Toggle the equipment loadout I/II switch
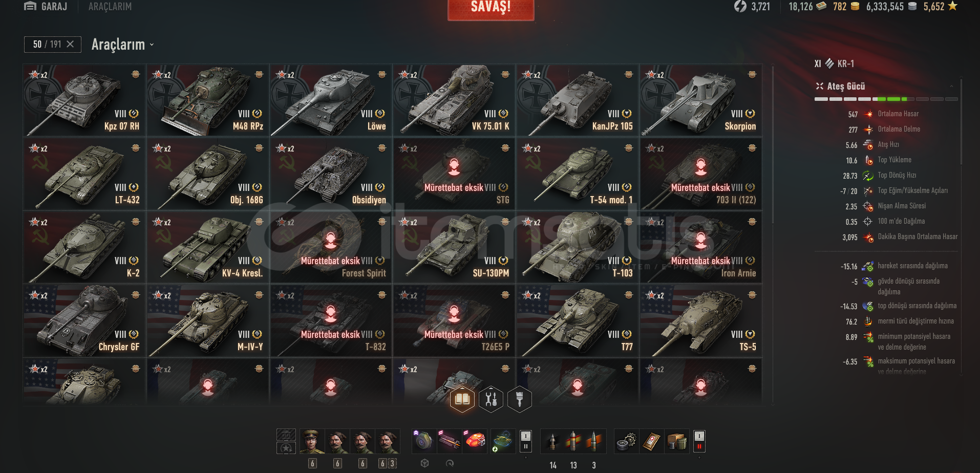980x473 pixels. 525,441
